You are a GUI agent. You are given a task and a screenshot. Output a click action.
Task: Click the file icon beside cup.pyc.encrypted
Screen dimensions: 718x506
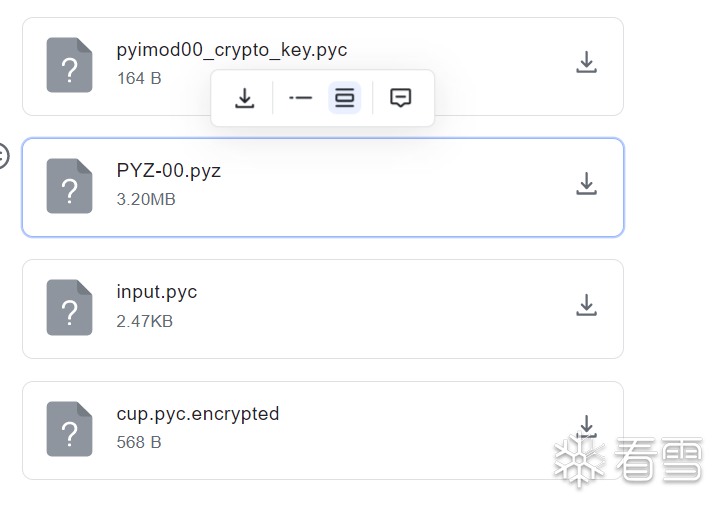pyautogui.click(x=69, y=430)
